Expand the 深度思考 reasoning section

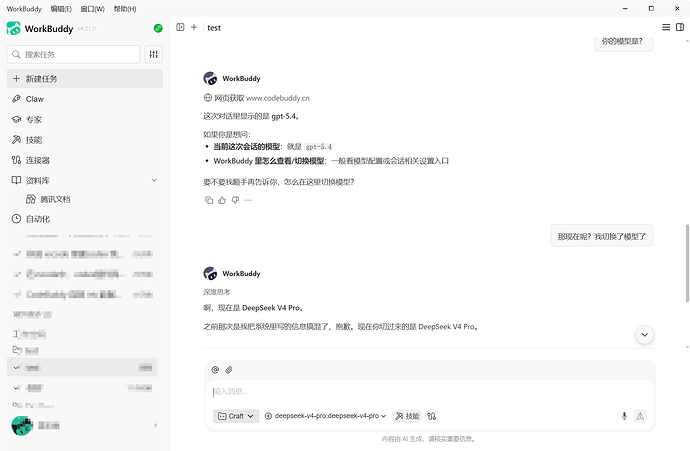(217, 292)
